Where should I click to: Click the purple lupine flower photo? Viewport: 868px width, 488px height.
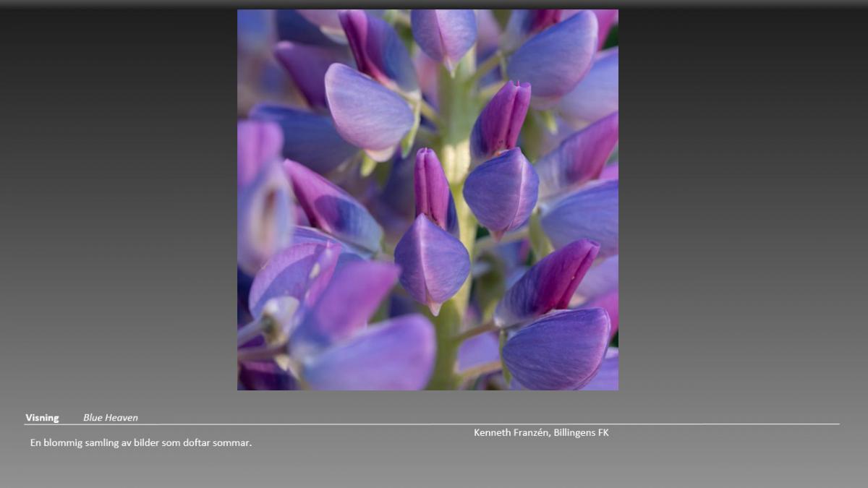[427, 200]
